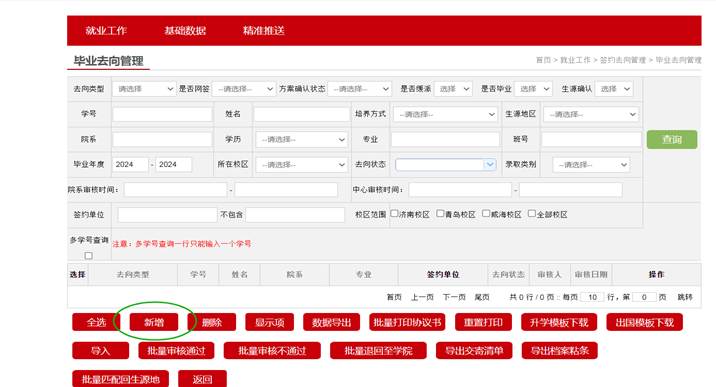The image size is (716, 387).
Task: Click the 新增 button
Action: click(x=154, y=322)
